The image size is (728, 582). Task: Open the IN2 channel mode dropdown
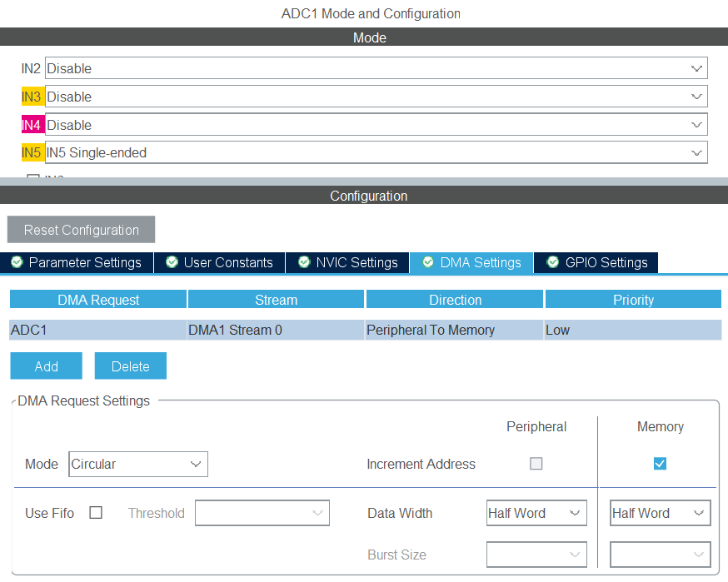coord(697,68)
